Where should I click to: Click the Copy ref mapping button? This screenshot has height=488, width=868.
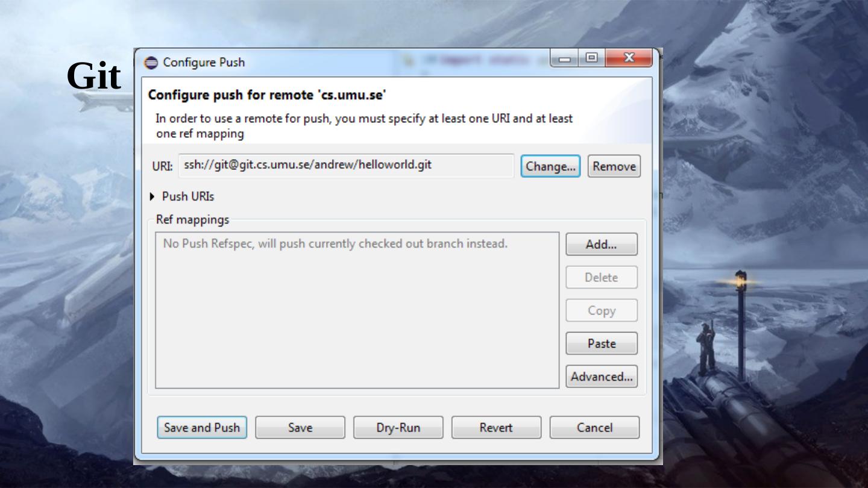(601, 311)
